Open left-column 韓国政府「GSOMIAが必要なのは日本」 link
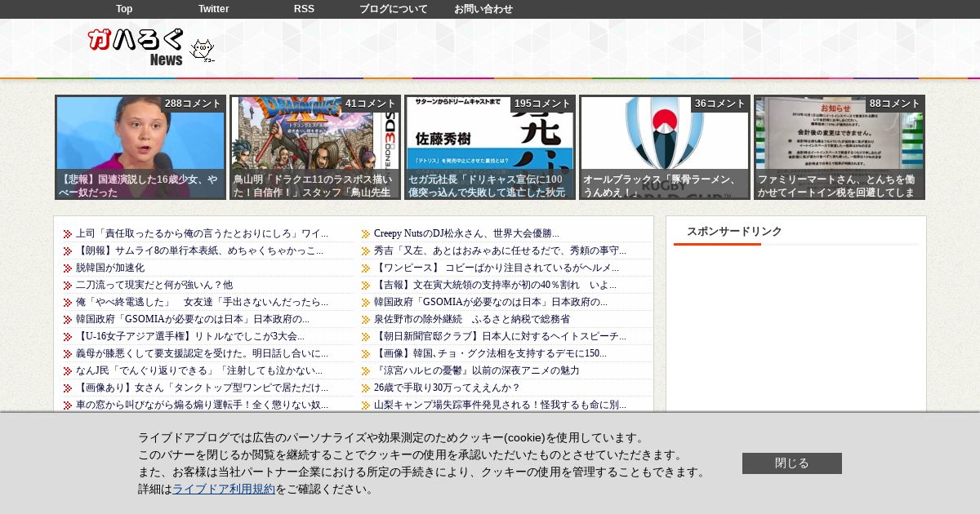The height and width of the screenshot is (514, 980). 193,319
